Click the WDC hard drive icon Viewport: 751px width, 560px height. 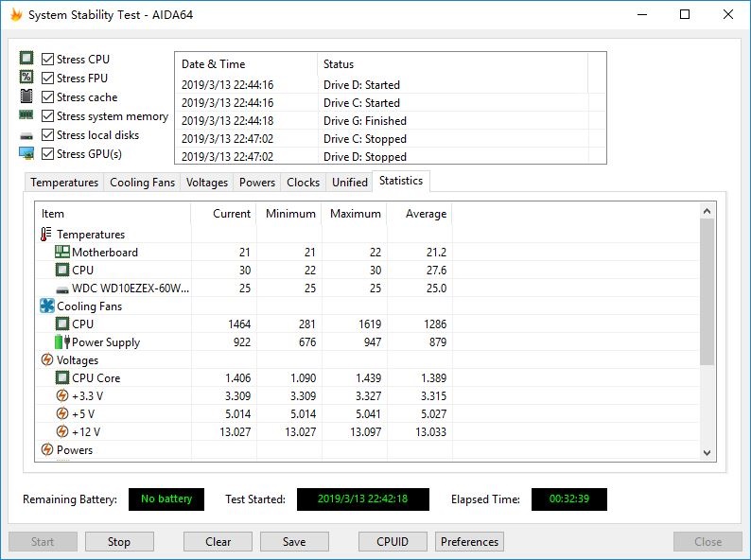(x=62, y=289)
